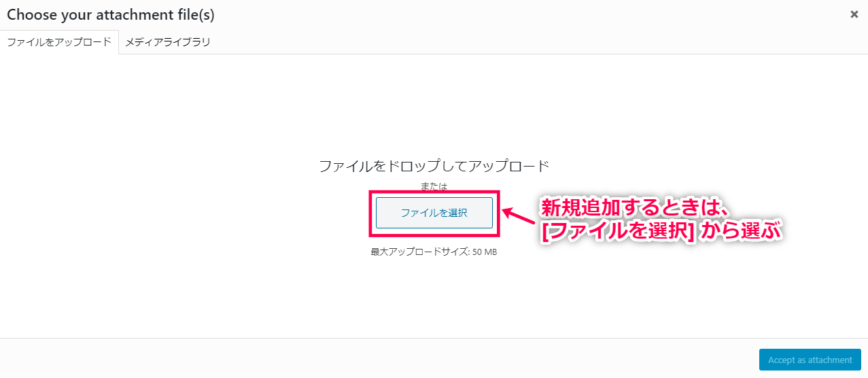Switch to the ファイルをアップロード tab
This screenshot has height=378, width=868.
pos(59,41)
